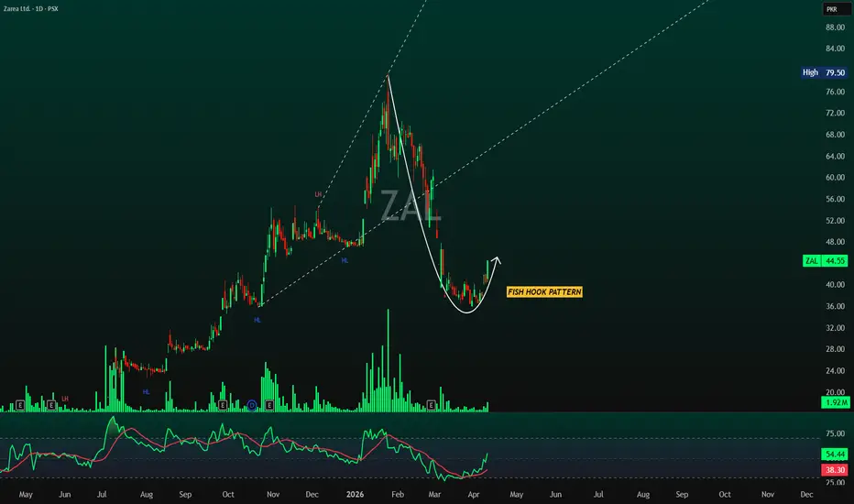This screenshot has width=854, height=504.
Task: Click the 'Apr' label on time axis
Action: (474, 494)
